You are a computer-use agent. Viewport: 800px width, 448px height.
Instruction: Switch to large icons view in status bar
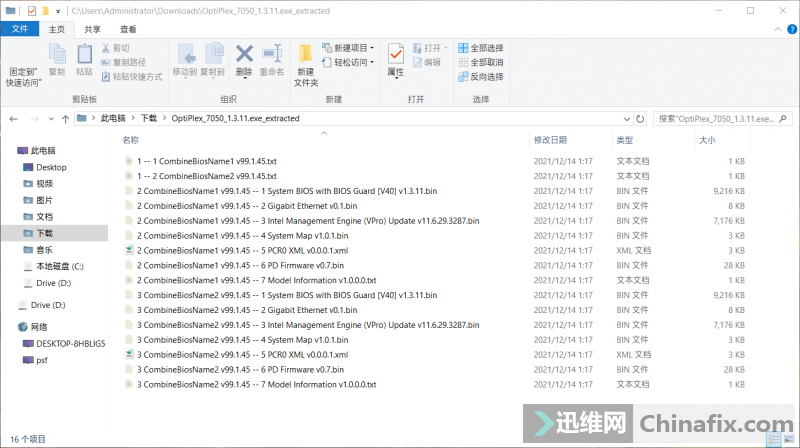(x=789, y=439)
